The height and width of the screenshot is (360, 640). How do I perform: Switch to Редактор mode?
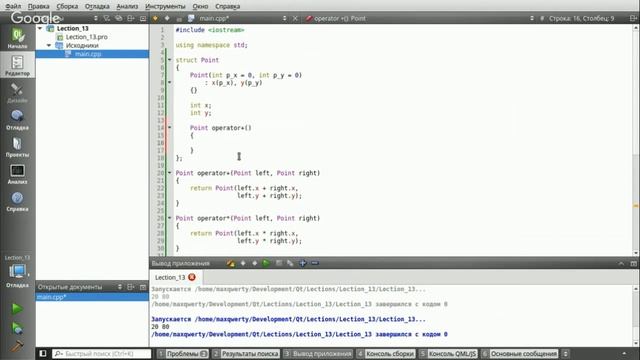tap(17, 65)
